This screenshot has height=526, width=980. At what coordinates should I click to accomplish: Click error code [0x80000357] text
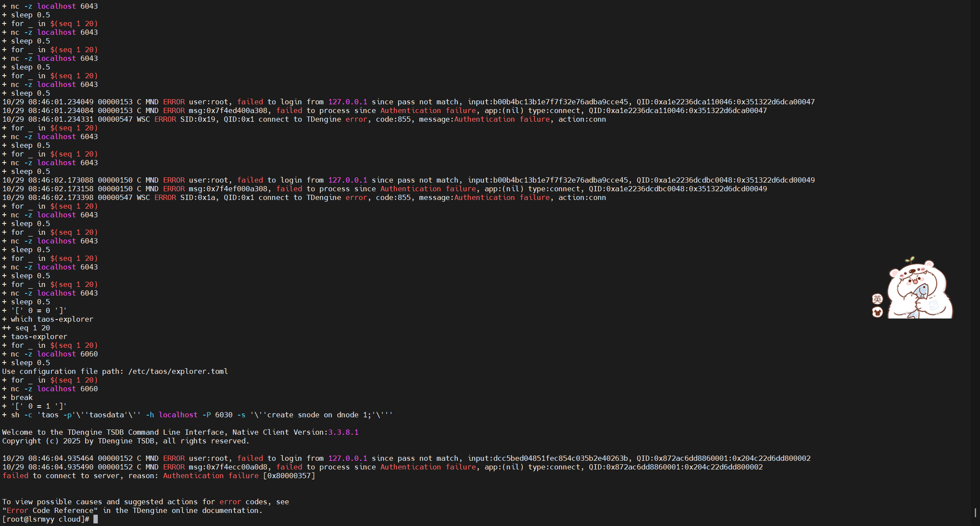click(x=289, y=476)
